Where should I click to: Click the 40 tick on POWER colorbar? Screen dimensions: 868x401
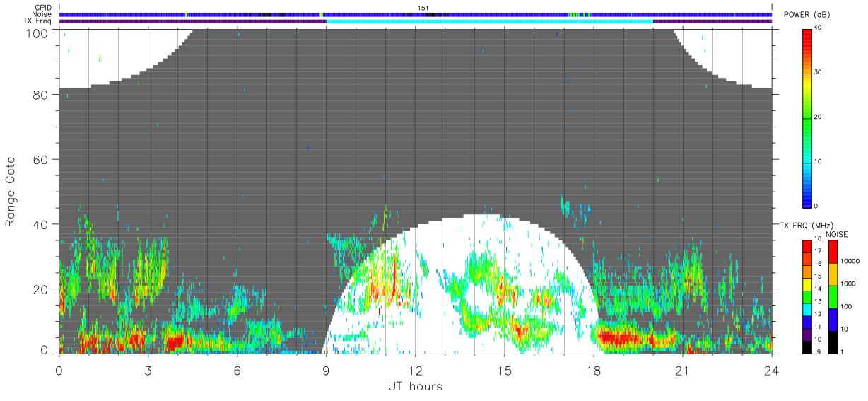point(818,28)
